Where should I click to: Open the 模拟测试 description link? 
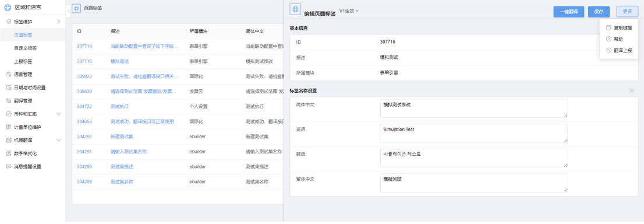[119, 61]
